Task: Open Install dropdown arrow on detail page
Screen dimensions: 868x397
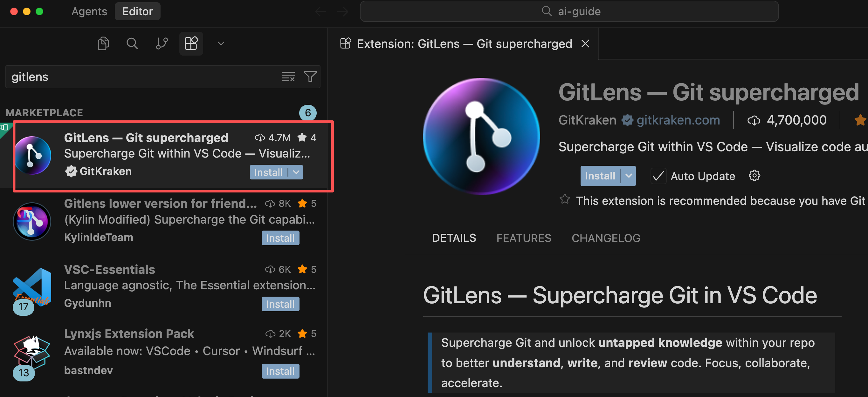Action: coord(628,176)
